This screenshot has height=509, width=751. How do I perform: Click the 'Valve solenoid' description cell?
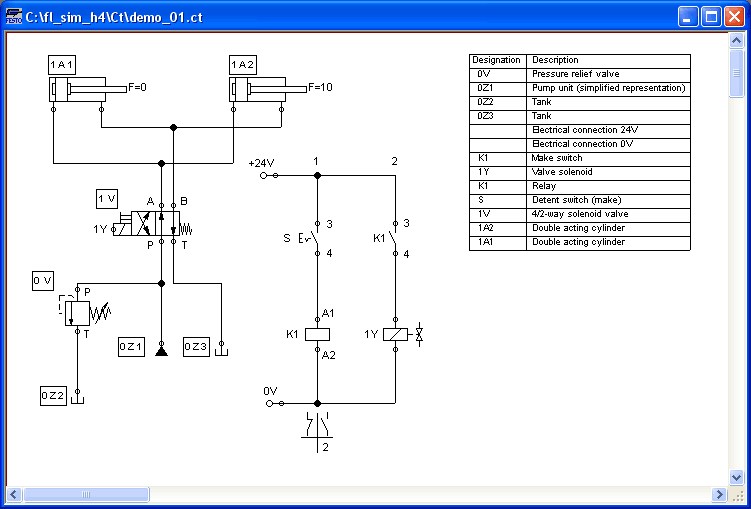coord(608,172)
